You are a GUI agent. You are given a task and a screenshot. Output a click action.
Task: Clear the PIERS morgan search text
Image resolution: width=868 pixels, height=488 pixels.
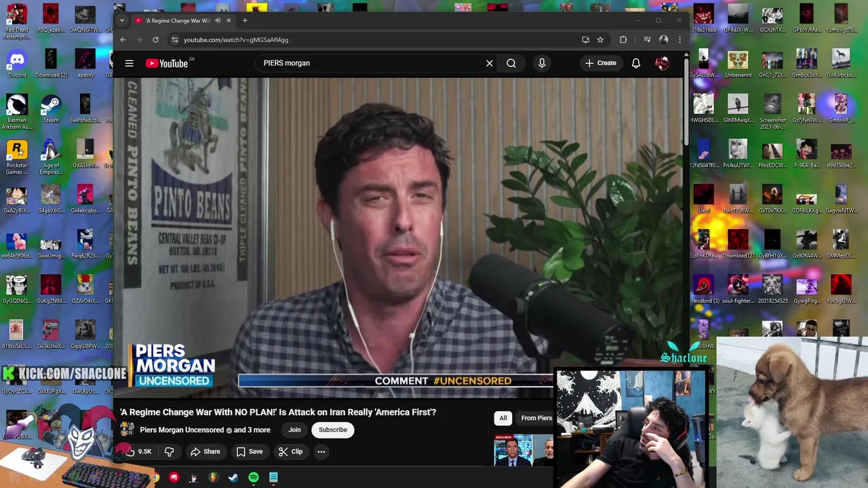490,63
